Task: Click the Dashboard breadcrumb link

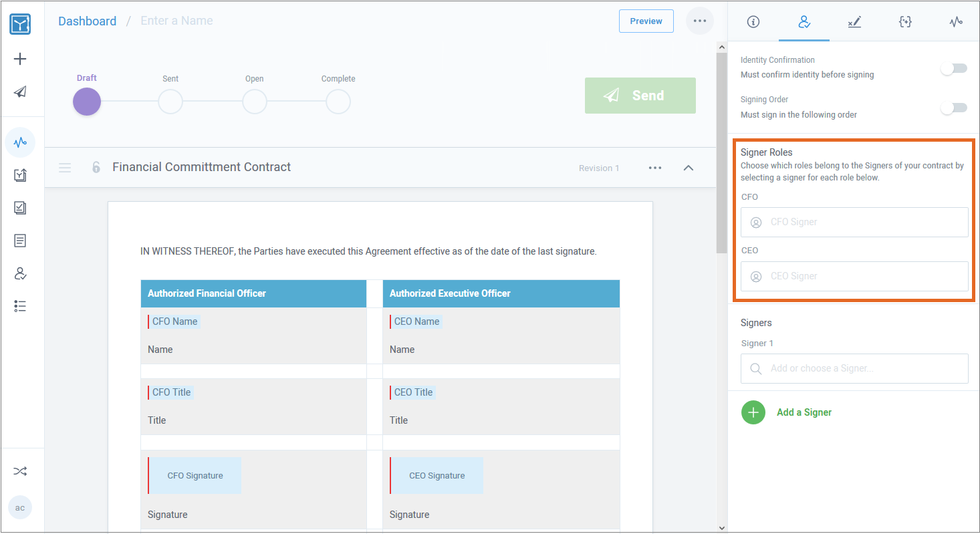Action: coord(87,21)
